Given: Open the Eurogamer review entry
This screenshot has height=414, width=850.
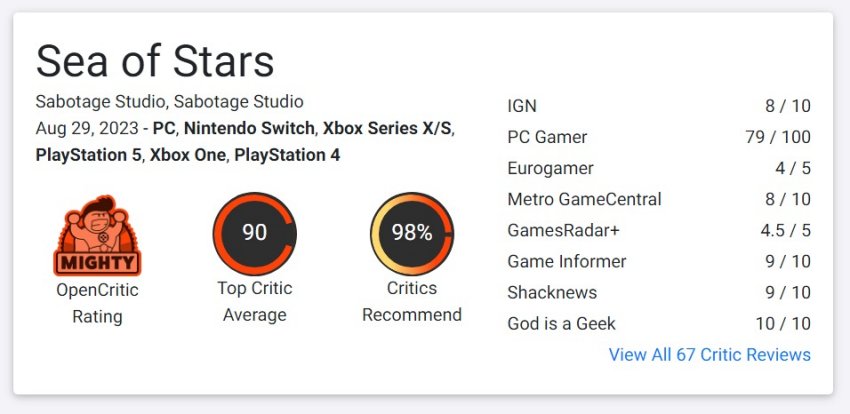Looking at the screenshot, I should pos(659,168).
